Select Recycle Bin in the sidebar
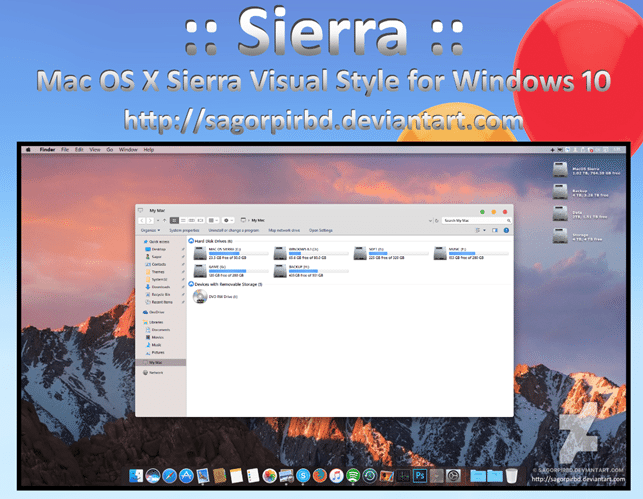643x499 pixels. pos(161,294)
